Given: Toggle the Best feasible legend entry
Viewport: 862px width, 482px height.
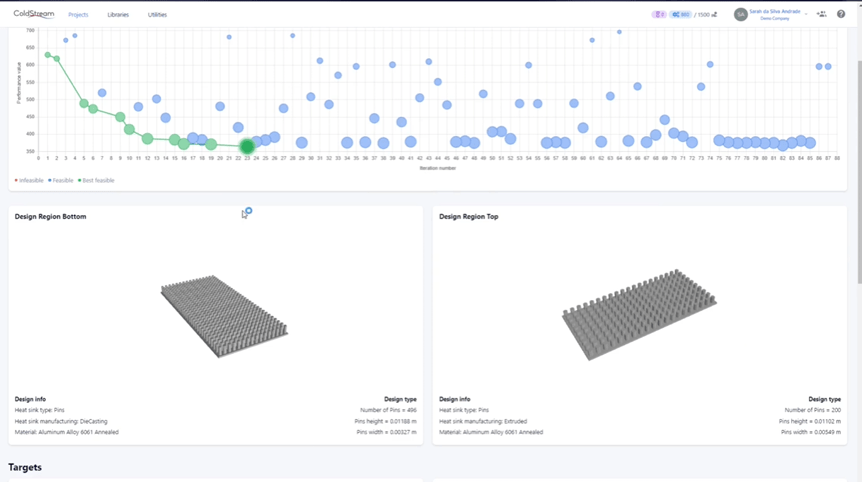Looking at the screenshot, I should point(97,181).
